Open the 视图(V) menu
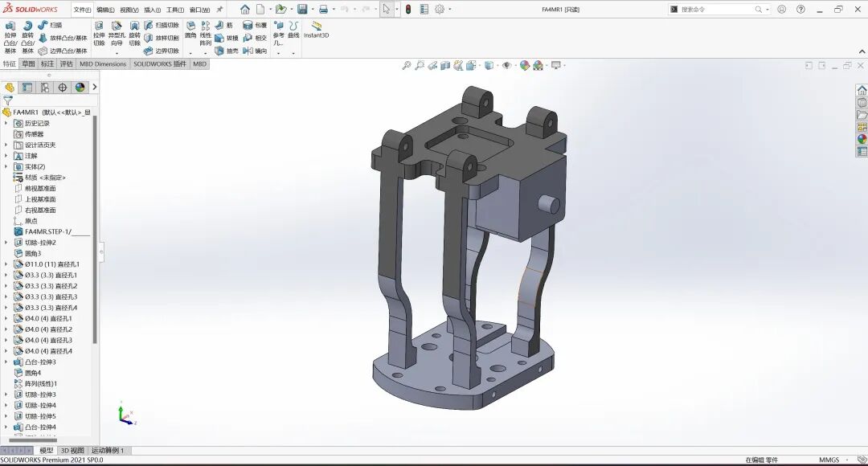Image resolution: width=868 pixels, height=466 pixels. (129, 10)
